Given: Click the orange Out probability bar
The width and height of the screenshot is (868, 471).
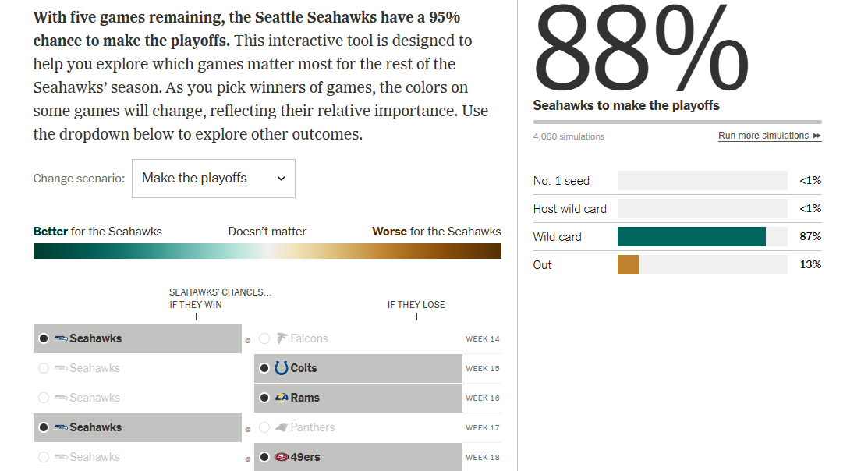Looking at the screenshot, I should pos(628,265).
